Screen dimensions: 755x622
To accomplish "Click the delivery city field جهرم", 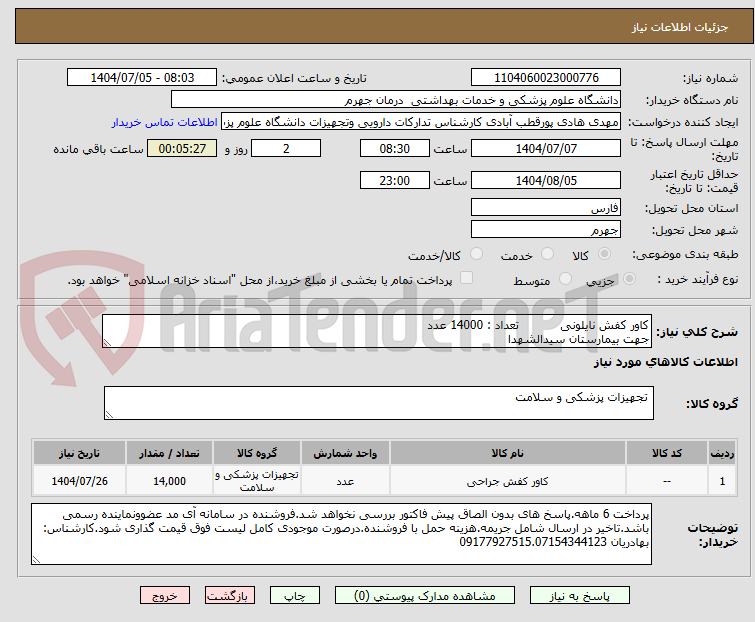I will (546, 230).
